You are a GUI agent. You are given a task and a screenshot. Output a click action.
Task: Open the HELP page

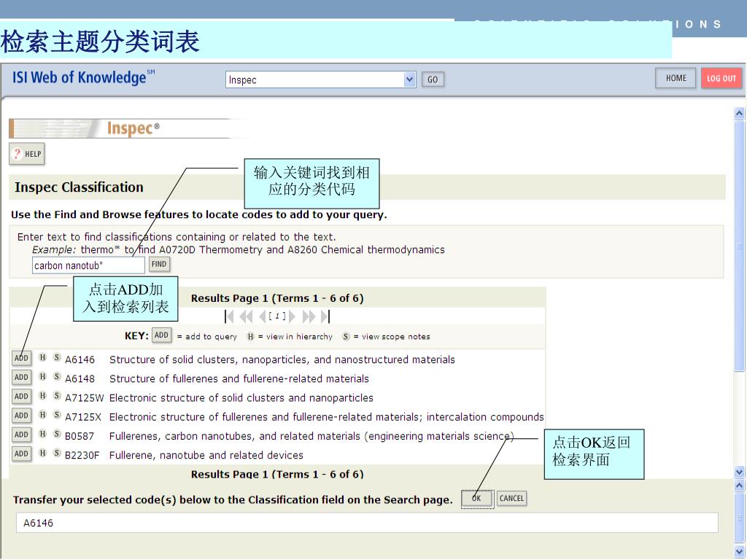click(x=27, y=154)
